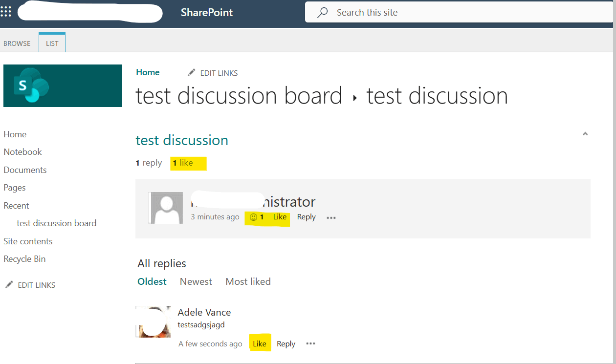Click the '3 minutes ago' timestamp
This screenshot has width=616, height=364.
pos(215,217)
